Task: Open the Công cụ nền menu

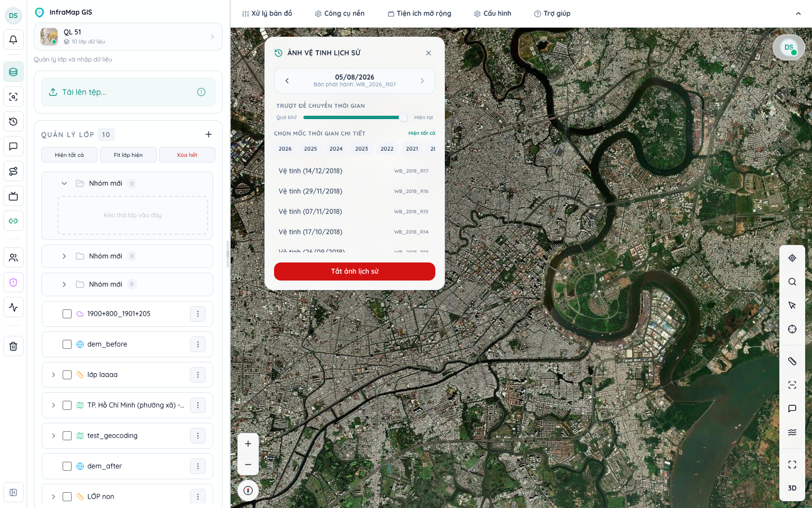Action: point(339,14)
